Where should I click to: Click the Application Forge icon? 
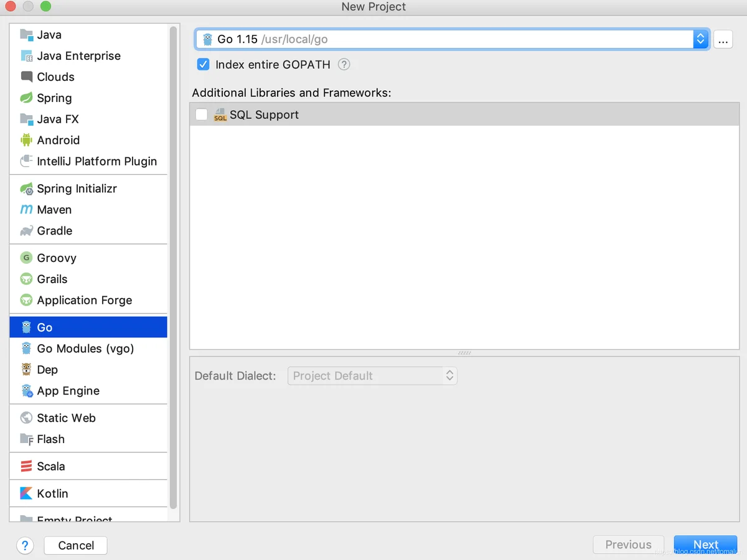[26, 300]
